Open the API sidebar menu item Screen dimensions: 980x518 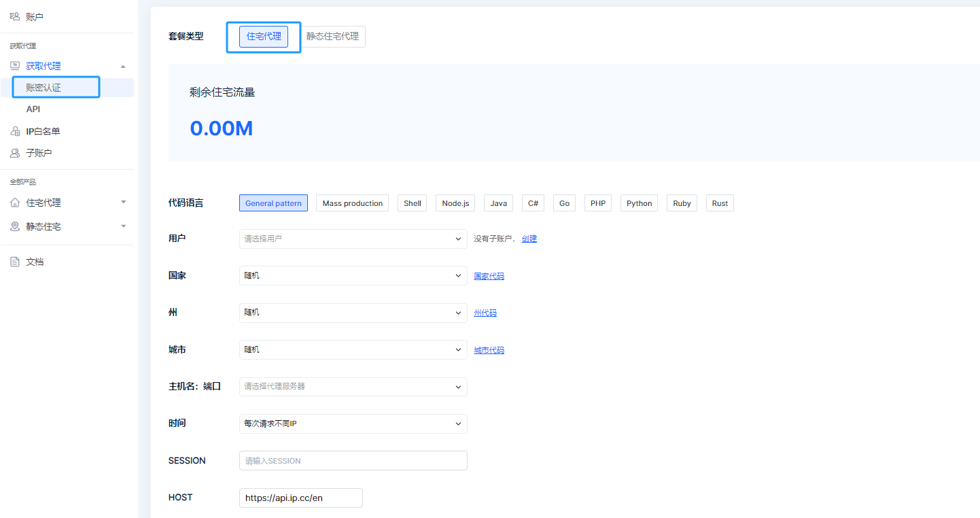coord(33,109)
